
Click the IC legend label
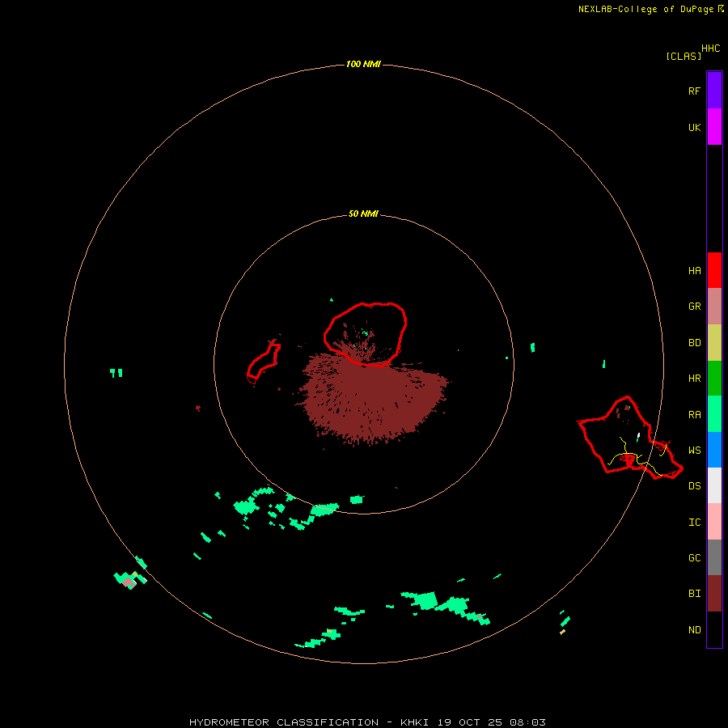pos(695,523)
